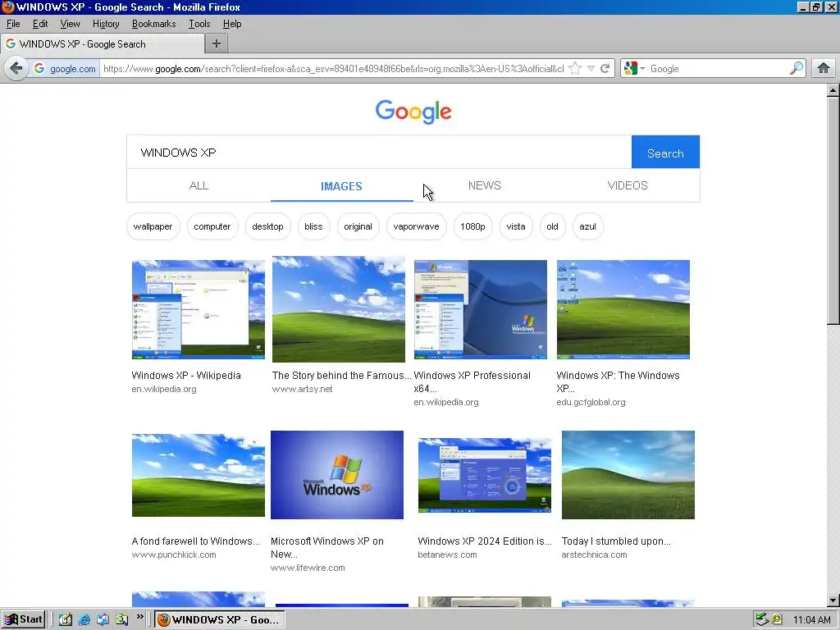The height and width of the screenshot is (630, 840).
Task: Open the View menu
Action: pos(70,24)
